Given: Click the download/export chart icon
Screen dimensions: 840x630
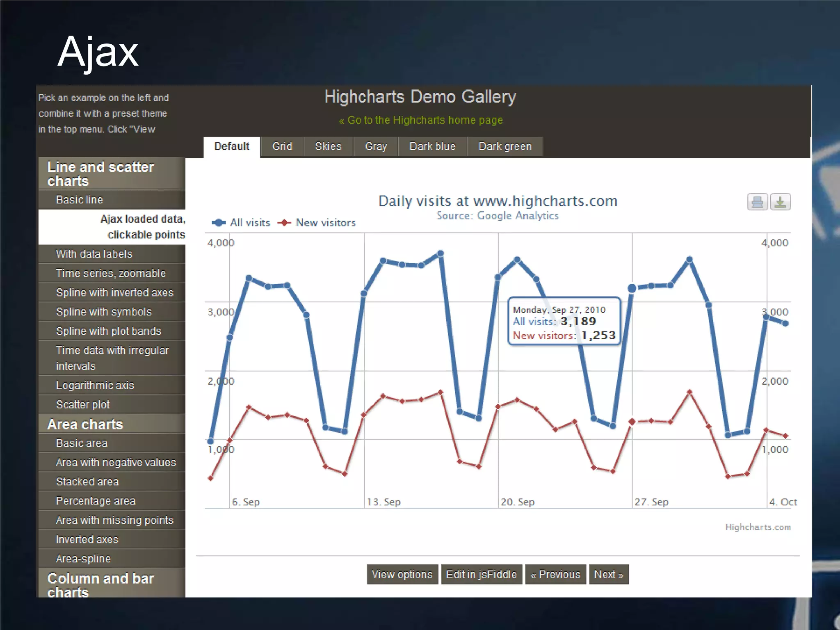Looking at the screenshot, I should 780,202.
